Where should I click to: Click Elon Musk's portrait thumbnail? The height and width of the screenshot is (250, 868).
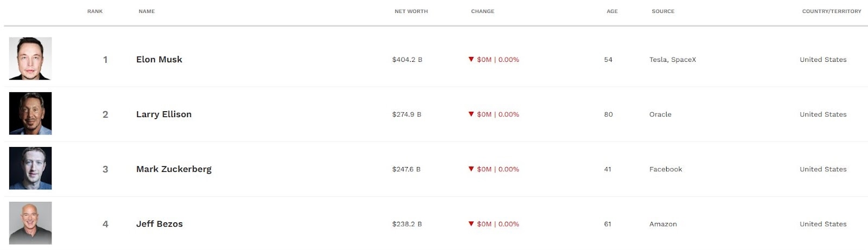click(x=30, y=59)
